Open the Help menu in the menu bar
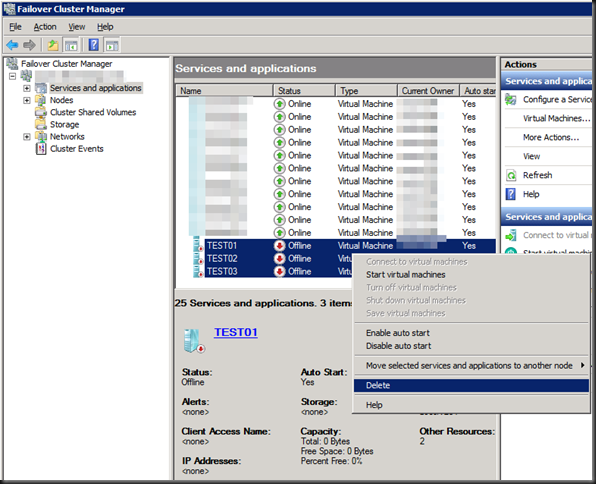Image resolution: width=596 pixels, height=484 pixels. click(x=105, y=27)
